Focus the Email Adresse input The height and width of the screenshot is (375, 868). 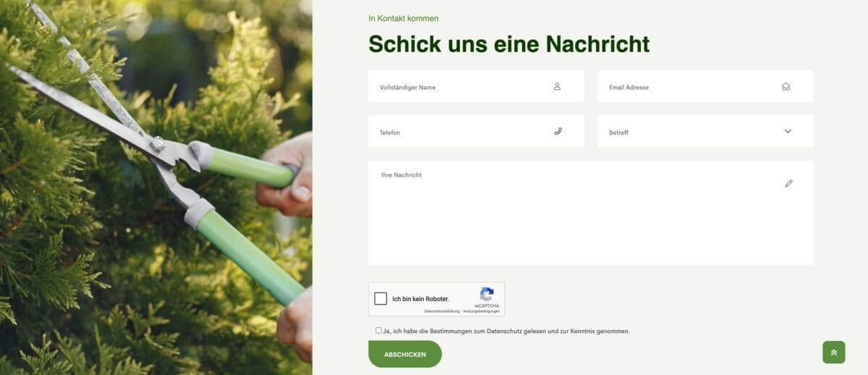tap(705, 86)
